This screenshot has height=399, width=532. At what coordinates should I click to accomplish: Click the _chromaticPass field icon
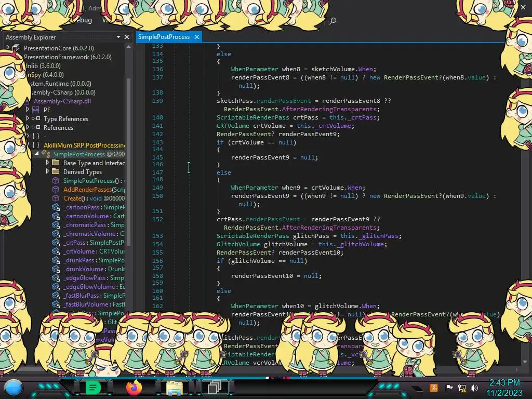56,225
